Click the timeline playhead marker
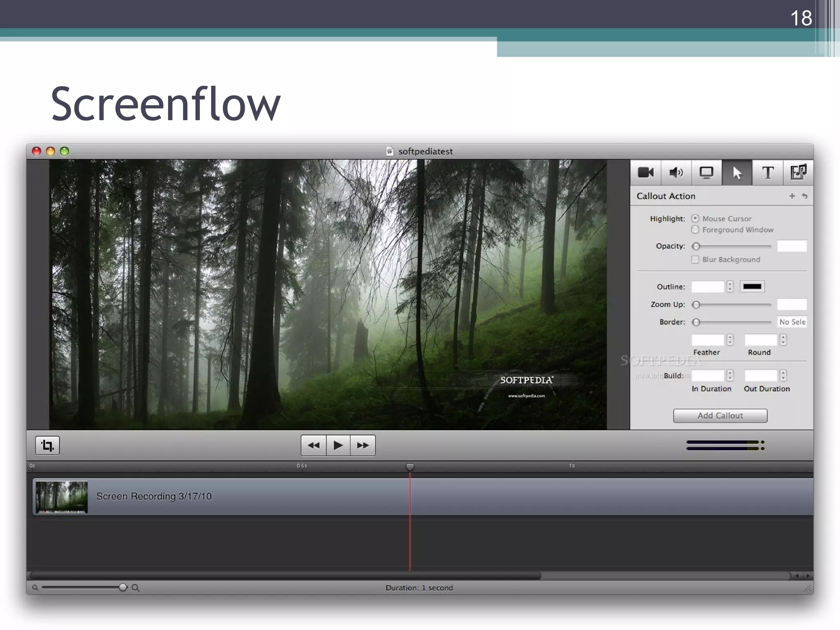This screenshot has height=630, width=840. point(410,467)
